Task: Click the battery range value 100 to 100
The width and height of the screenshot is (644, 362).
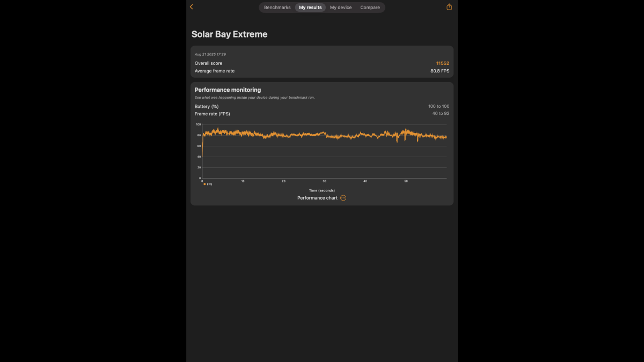Action: point(439,106)
